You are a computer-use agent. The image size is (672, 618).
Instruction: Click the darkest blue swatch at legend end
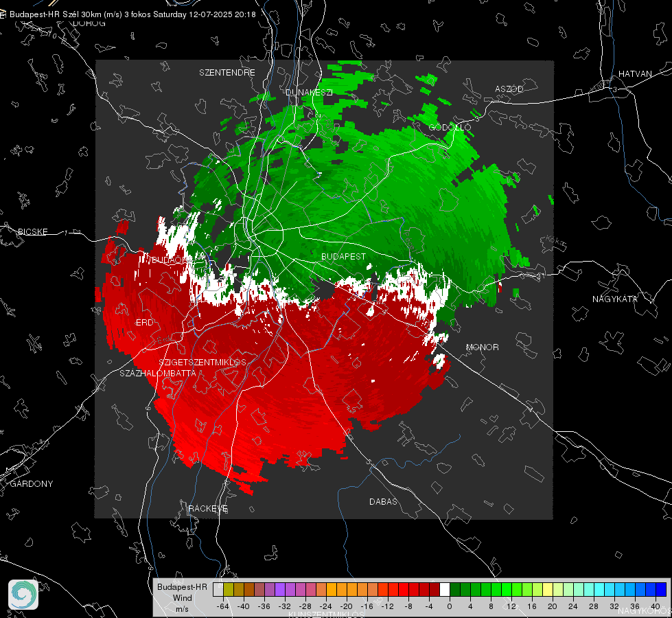click(x=661, y=589)
